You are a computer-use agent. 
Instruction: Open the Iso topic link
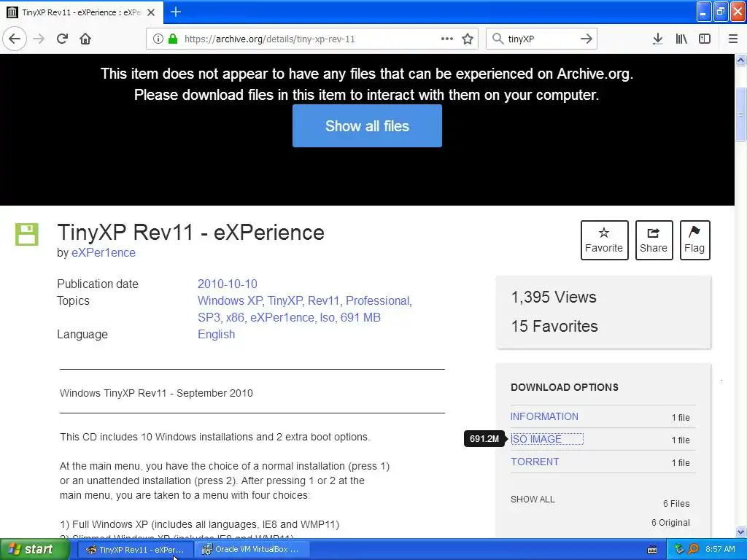click(x=327, y=318)
